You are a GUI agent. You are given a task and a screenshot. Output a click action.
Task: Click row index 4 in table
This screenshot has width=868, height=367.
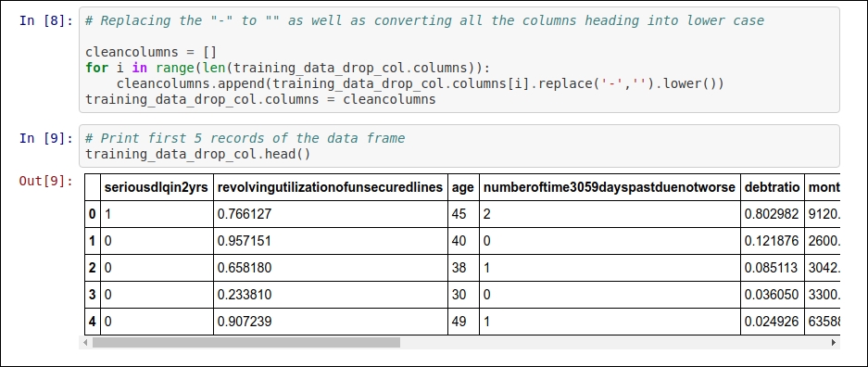(x=93, y=322)
